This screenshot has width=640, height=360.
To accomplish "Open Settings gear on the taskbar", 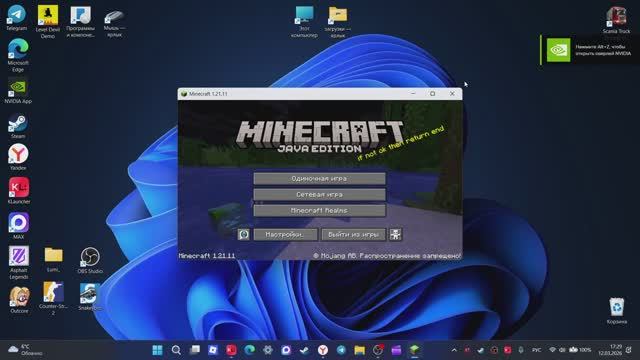I will coord(268,350).
